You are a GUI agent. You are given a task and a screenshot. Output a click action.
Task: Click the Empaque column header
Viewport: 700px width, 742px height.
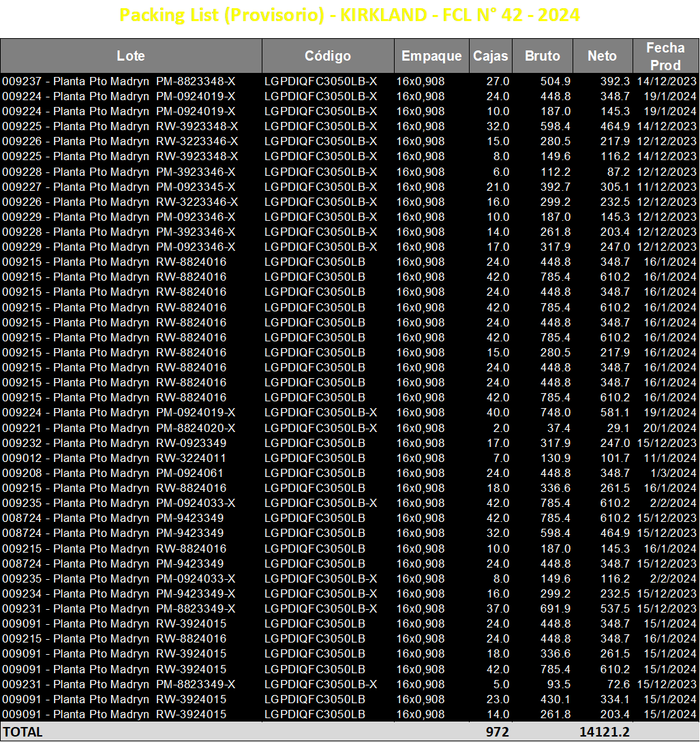431,56
